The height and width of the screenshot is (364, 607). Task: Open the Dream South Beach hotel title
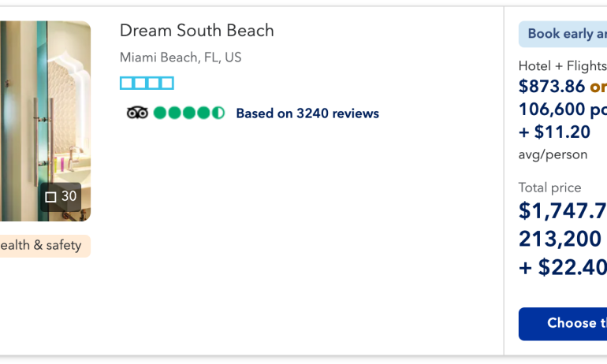click(x=196, y=31)
